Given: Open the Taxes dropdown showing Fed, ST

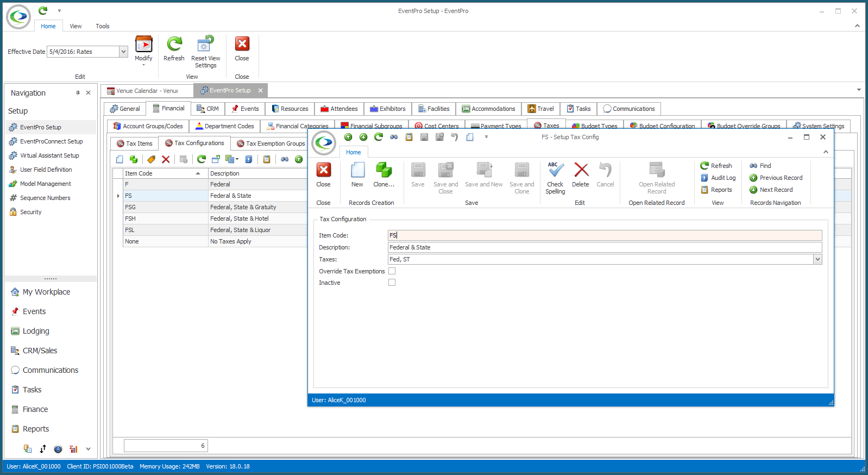Looking at the screenshot, I should 817,259.
